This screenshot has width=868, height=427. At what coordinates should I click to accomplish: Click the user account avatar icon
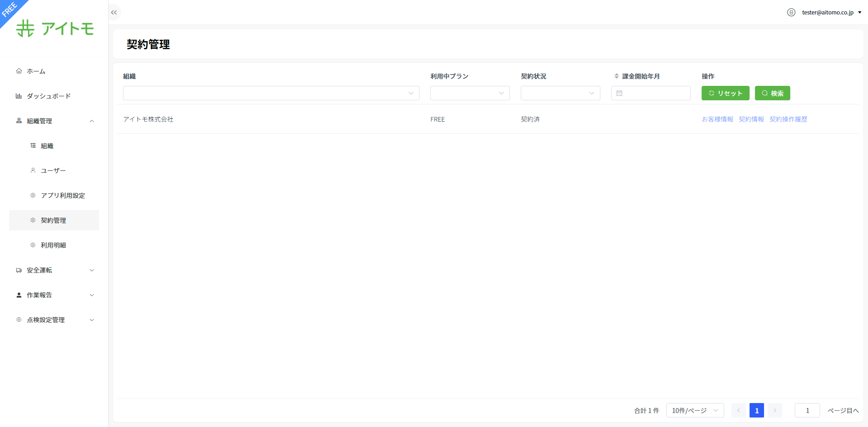pyautogui.click(x=791, y=13)
